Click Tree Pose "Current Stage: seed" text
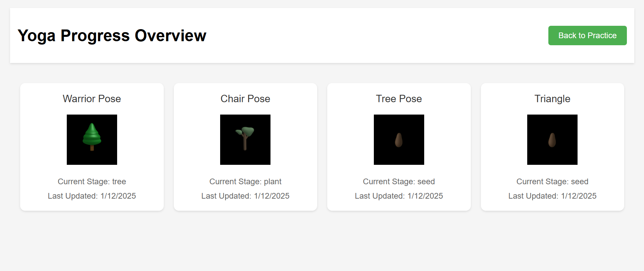The width and height of the screenshot is (644, 271). 399,182
